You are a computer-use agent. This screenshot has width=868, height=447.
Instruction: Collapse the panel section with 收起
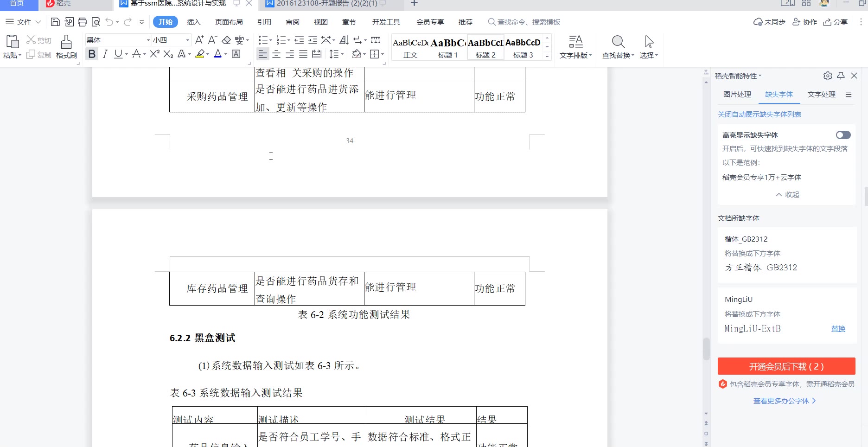click(x=787, y=194)
